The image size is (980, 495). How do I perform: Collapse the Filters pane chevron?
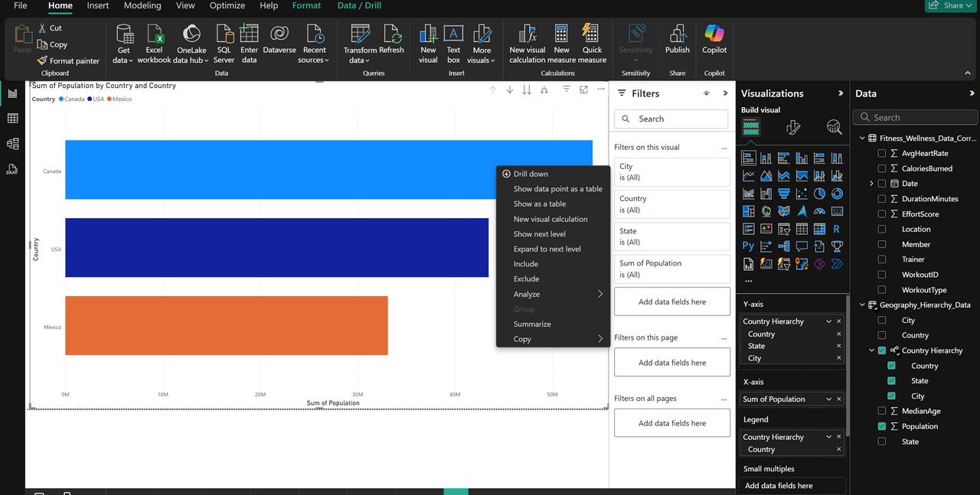pyautogui.click(x=725, y=93)
